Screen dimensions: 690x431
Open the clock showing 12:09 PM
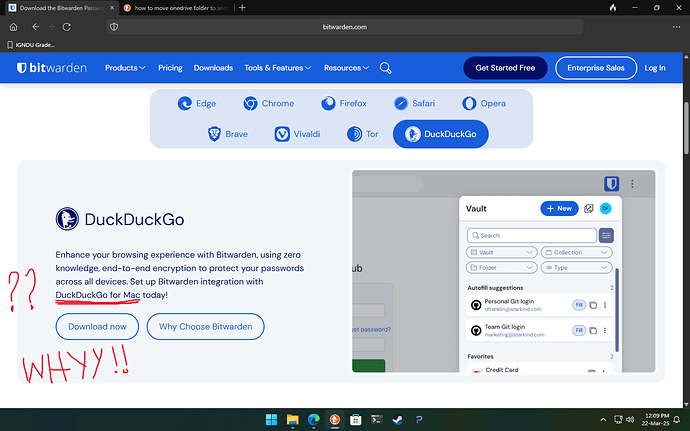656,420
